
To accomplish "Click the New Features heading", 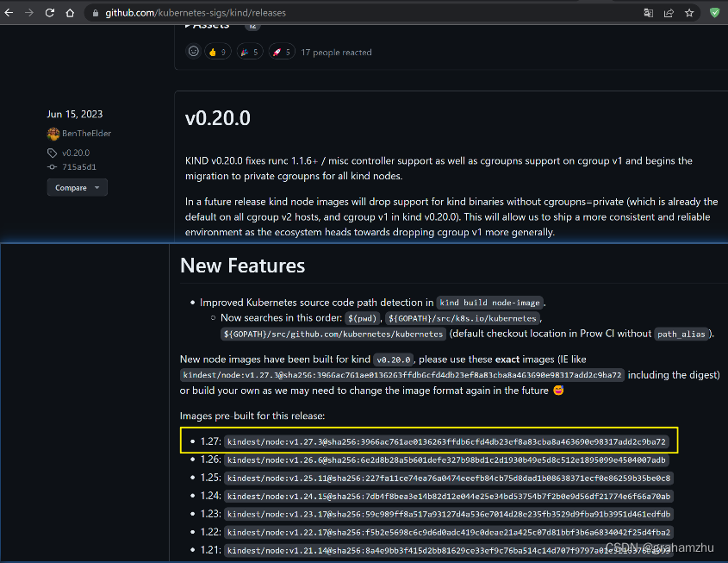I will (x=242, y=266).
